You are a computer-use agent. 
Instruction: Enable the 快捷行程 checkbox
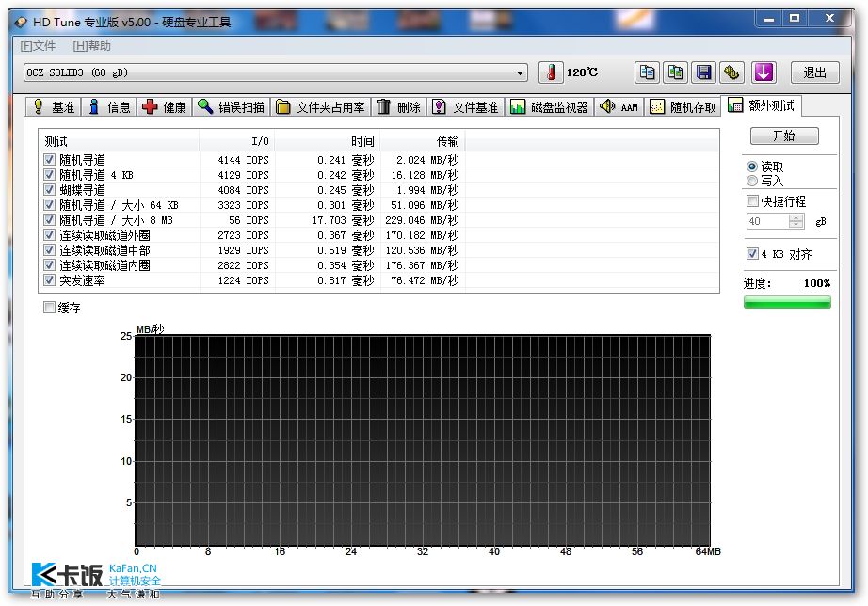(x=752, y=200)
